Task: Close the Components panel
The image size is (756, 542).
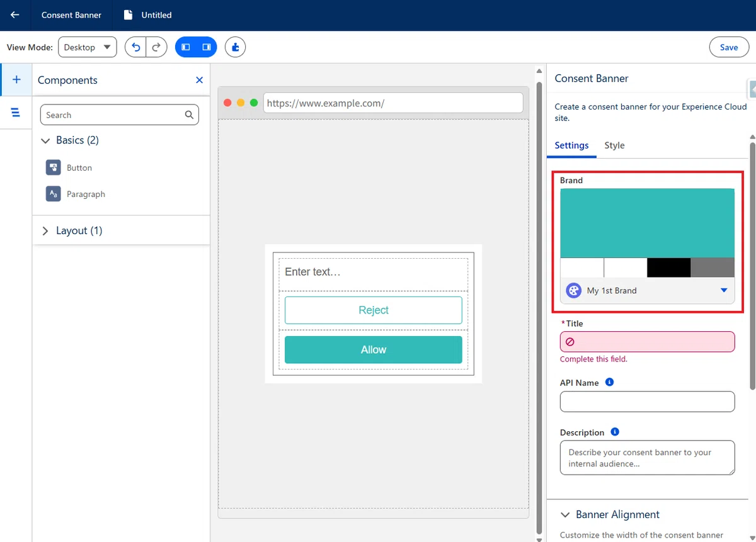Action: click(199, 80)
